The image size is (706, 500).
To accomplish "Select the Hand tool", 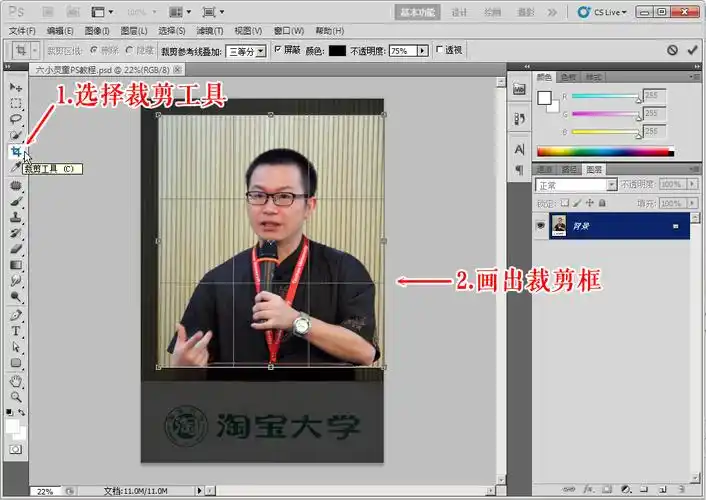I will 16,381.
